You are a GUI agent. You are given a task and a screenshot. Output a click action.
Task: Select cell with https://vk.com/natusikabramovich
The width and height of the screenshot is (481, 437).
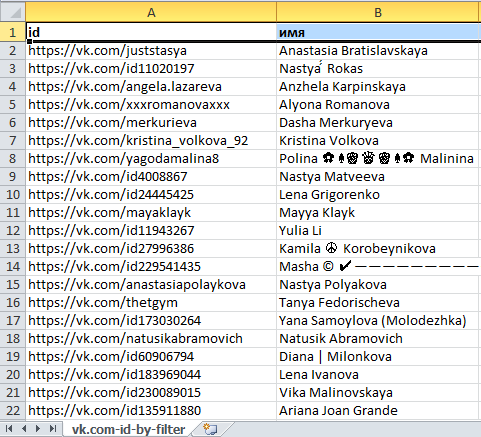pyautogui.click(x=151, y=339)
